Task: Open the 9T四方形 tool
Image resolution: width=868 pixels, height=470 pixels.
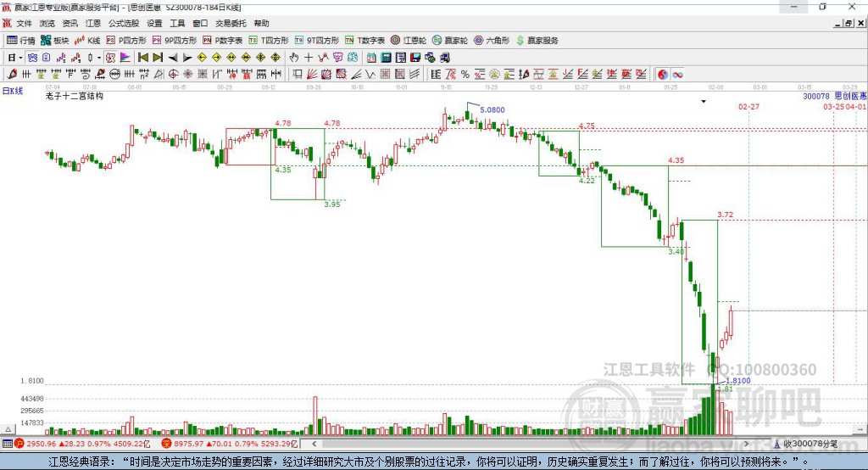Action: tap(317, 41)
